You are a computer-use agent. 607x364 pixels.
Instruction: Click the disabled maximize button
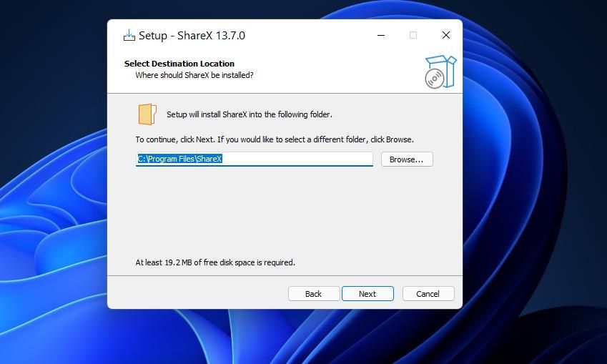coord(413,35)
